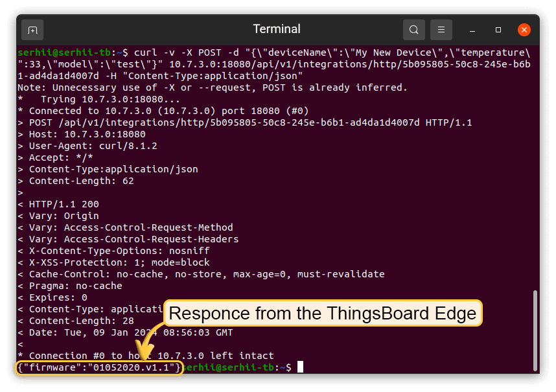This screenshot has height=392, width=556.
Task: Open the terminal search tool
Action: (x=413, y=30)
